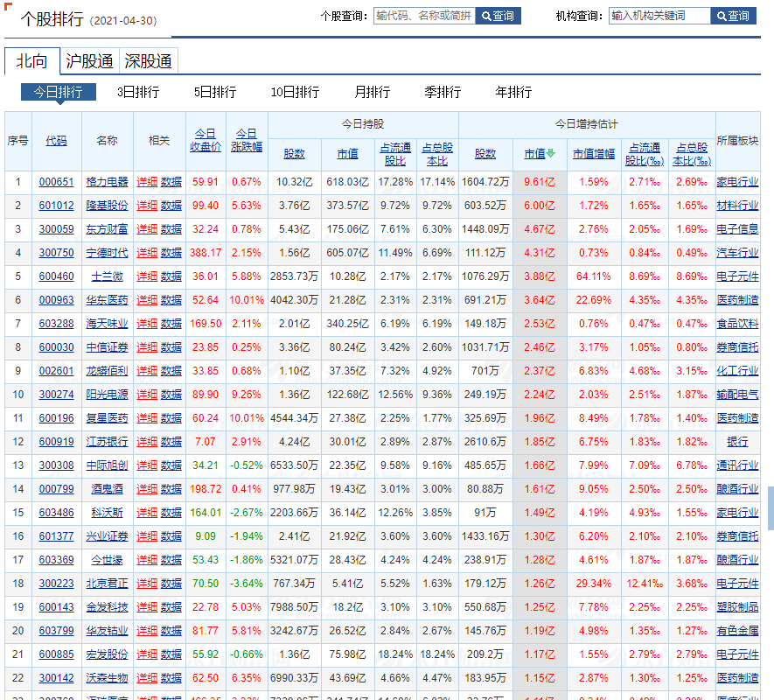Open 宏发股份 stock name link
This screenshot has height=700, width=774.
point(107,654)
